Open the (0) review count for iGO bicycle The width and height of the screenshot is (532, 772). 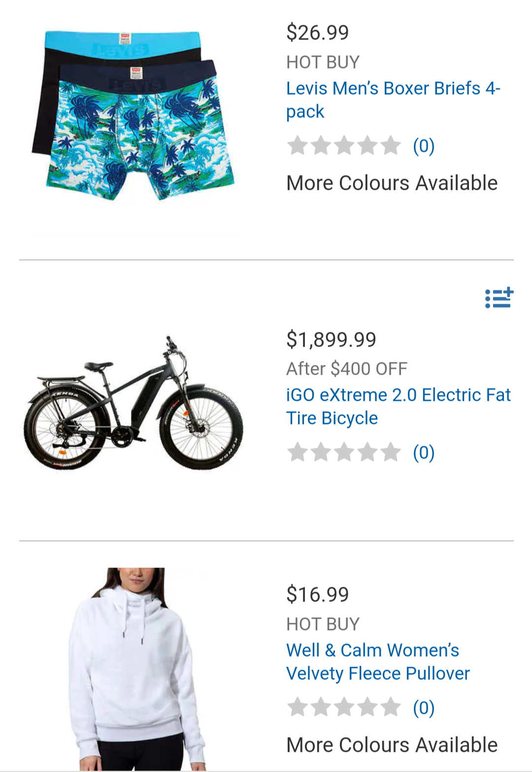click(x=424, y=453)
